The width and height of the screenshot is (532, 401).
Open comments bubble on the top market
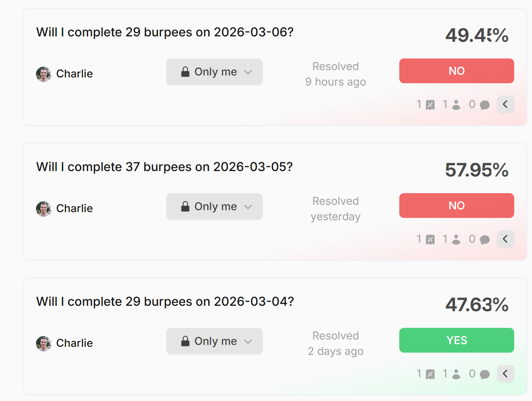pos(485,104)
